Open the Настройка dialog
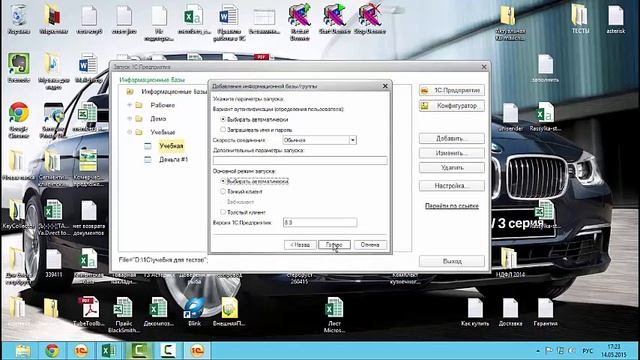 pyautogui.click(x=452, y=186)
